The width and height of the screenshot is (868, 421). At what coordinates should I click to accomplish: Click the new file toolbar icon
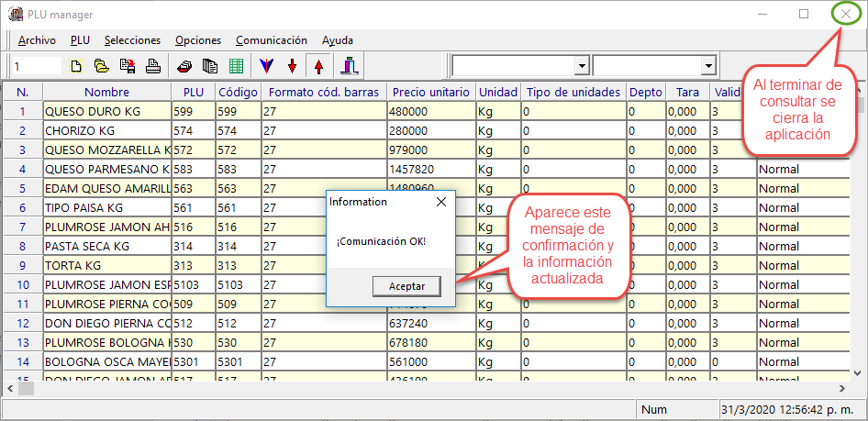77,66
